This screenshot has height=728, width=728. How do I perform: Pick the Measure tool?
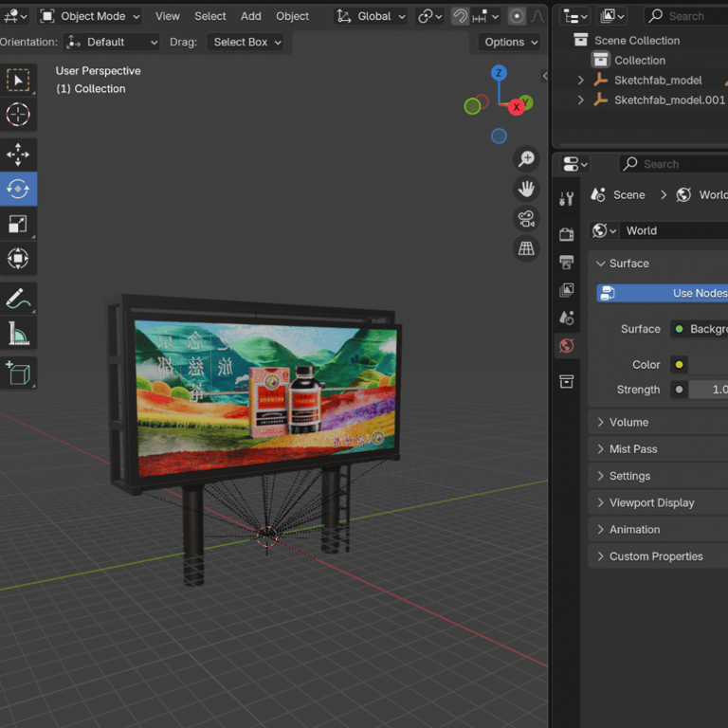coord(18,334)
